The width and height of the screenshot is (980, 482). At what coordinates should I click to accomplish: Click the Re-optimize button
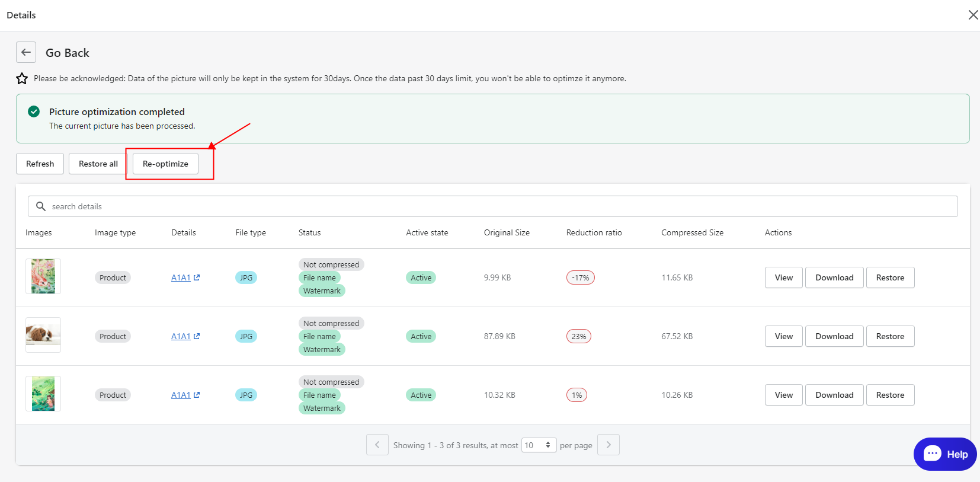click(165, 164)
